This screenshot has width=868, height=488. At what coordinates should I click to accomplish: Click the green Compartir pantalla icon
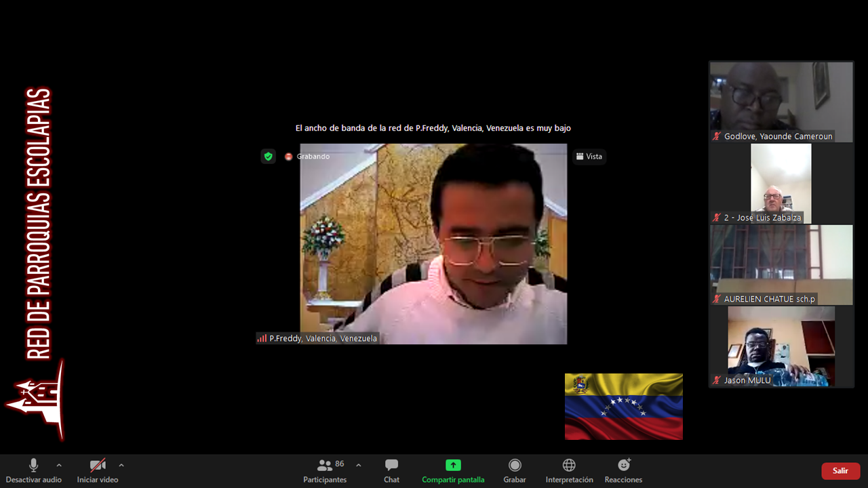pyautogui.click(x=453, y=465)
